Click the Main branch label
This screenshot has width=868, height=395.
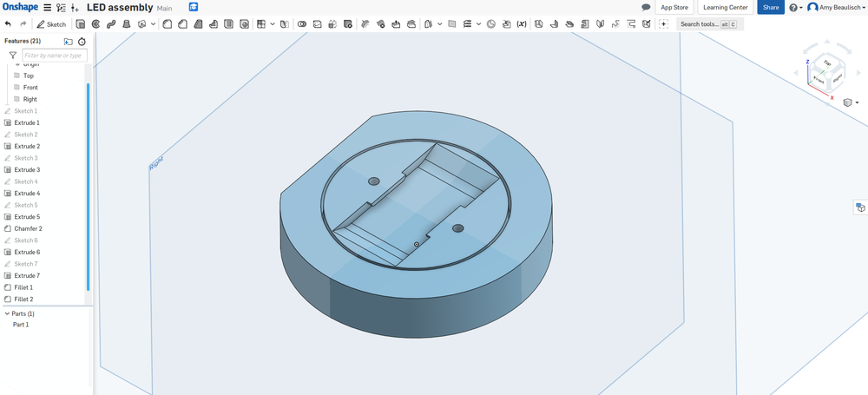pyautogui.click(x=164, y=9)
